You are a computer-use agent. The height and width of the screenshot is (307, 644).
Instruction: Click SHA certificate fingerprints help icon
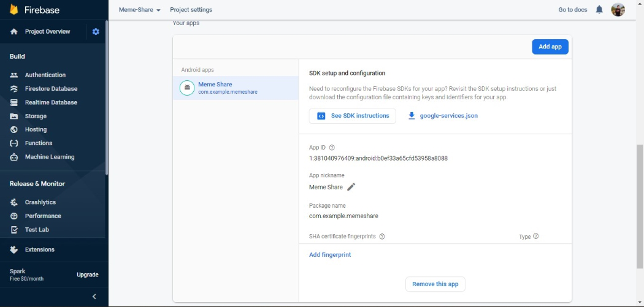point(382,237)
